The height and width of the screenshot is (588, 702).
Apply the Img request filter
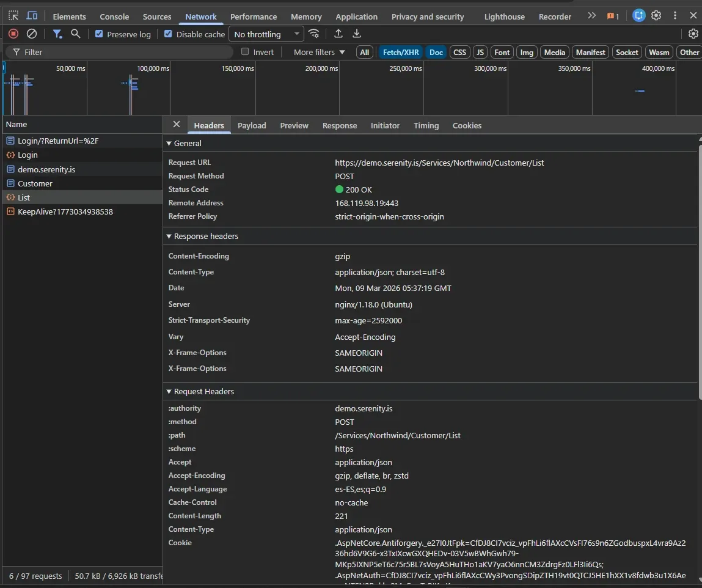point(526,52)
